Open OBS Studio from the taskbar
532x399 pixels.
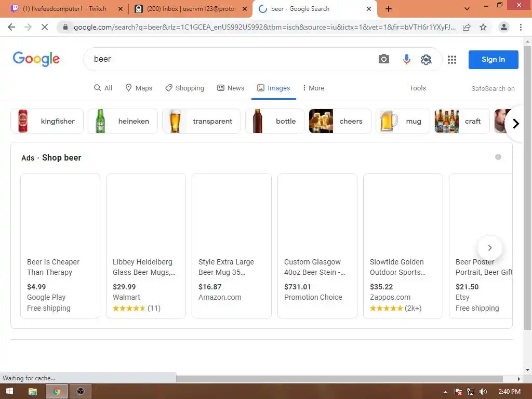(81, 391)
